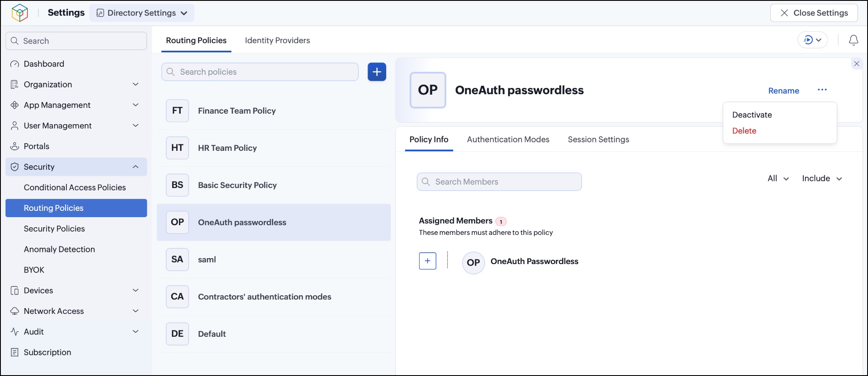Click the Subscription document icon
The image size is (868, 376).
coord(15,352)
